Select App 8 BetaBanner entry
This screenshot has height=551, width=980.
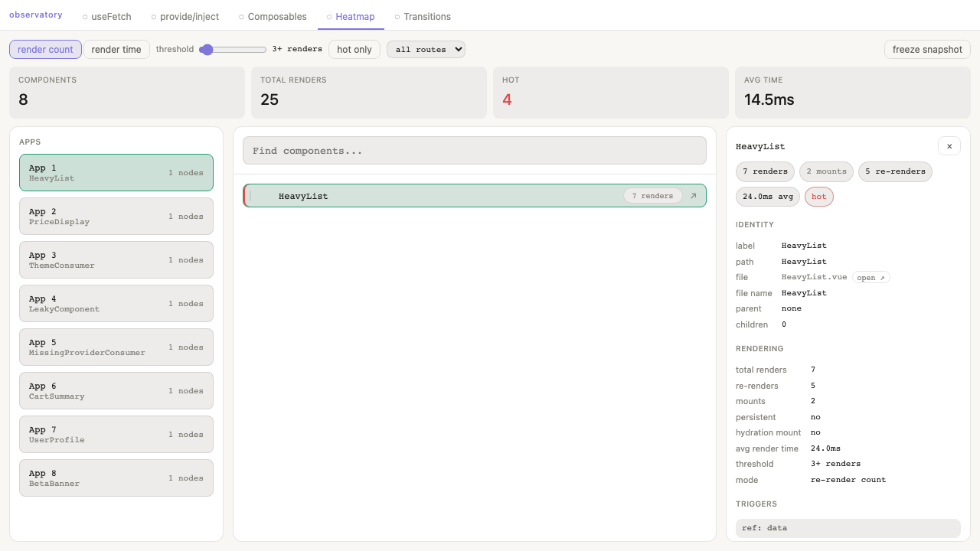[116, 478]
